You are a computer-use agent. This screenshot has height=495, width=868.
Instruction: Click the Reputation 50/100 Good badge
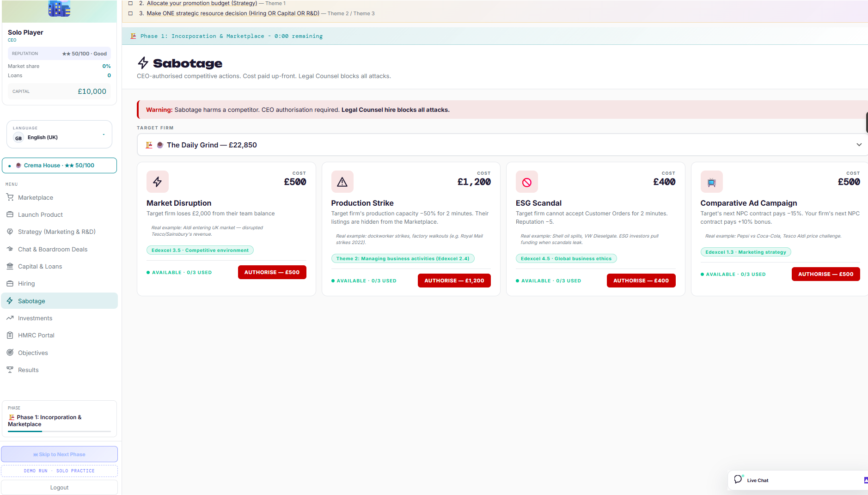pyautogui.click(x=59, y=54)
